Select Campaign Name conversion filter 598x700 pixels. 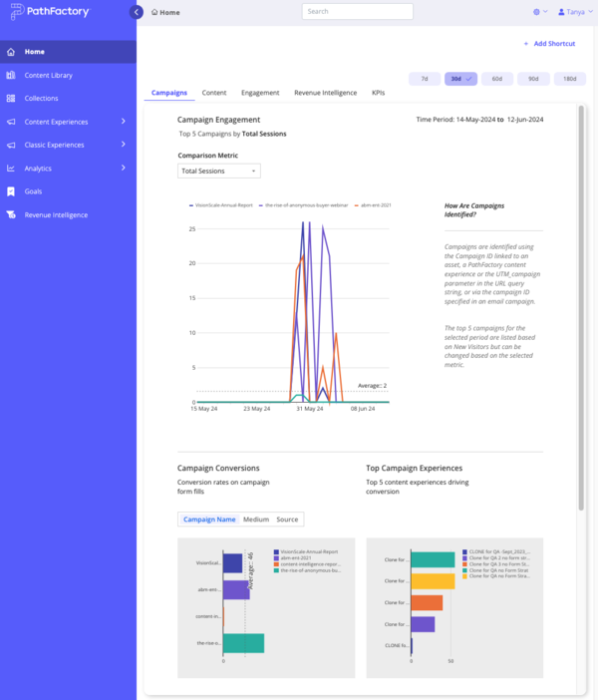(x=209, y=520)
